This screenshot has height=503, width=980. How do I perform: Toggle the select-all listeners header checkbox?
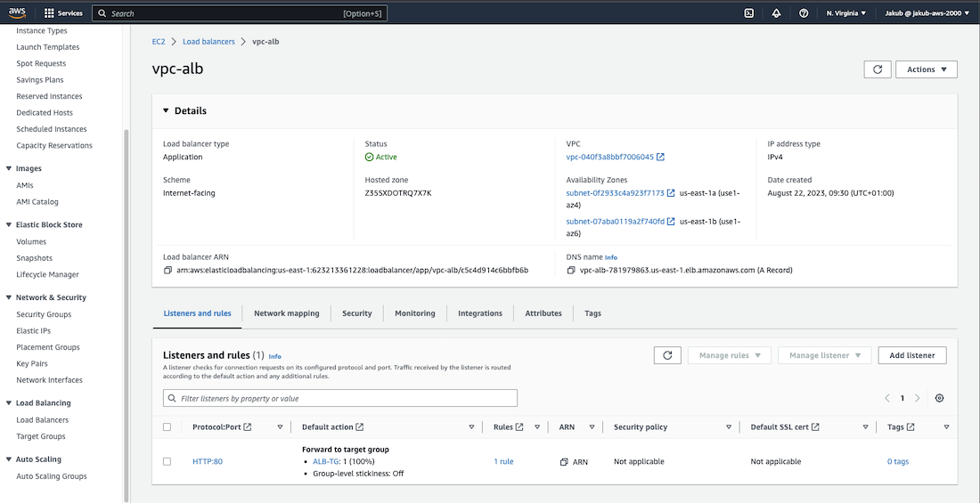167,427
